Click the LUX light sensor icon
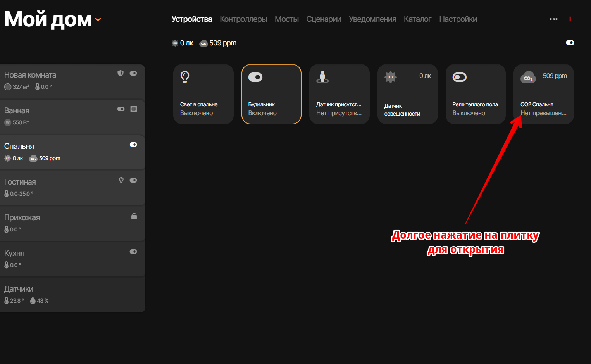The width and height of the screenshot is (591, 364). pyautogui.click(x=390, y=77)
